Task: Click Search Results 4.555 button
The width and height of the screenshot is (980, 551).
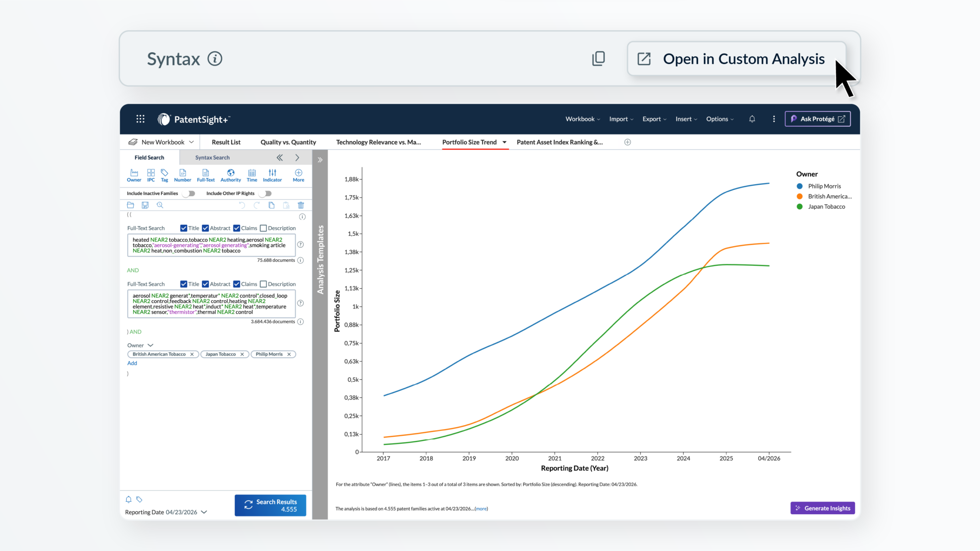Action: pos(270,505)
